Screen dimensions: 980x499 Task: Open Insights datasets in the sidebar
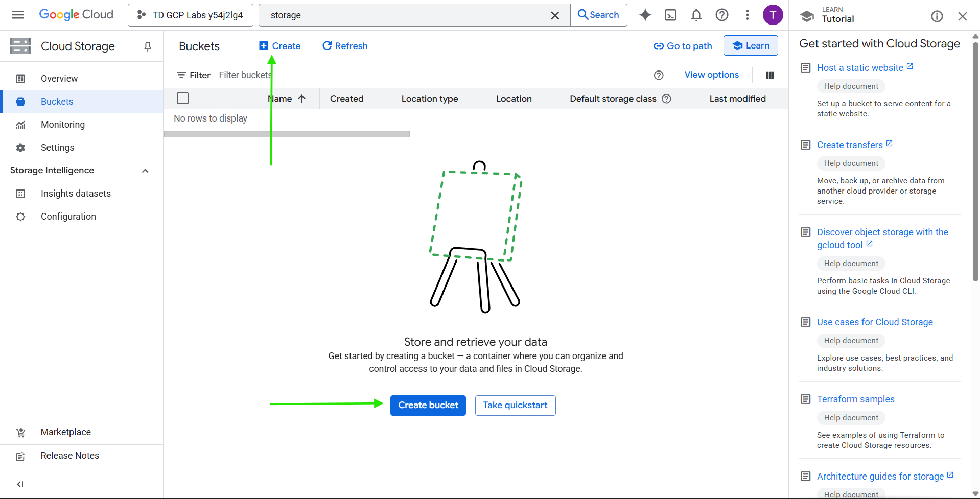(76, 194)
